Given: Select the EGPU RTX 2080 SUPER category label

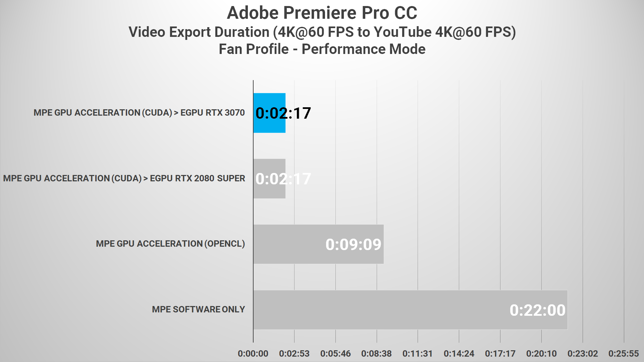Looking at the screenshot, I should click(x=124, y=178).
